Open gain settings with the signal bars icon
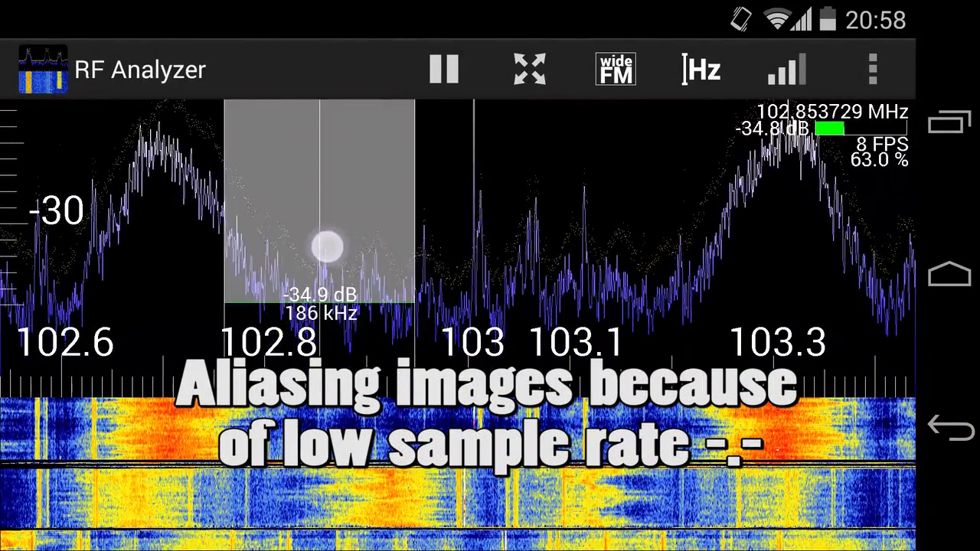 pyautogui.click(x=786, y=70)
